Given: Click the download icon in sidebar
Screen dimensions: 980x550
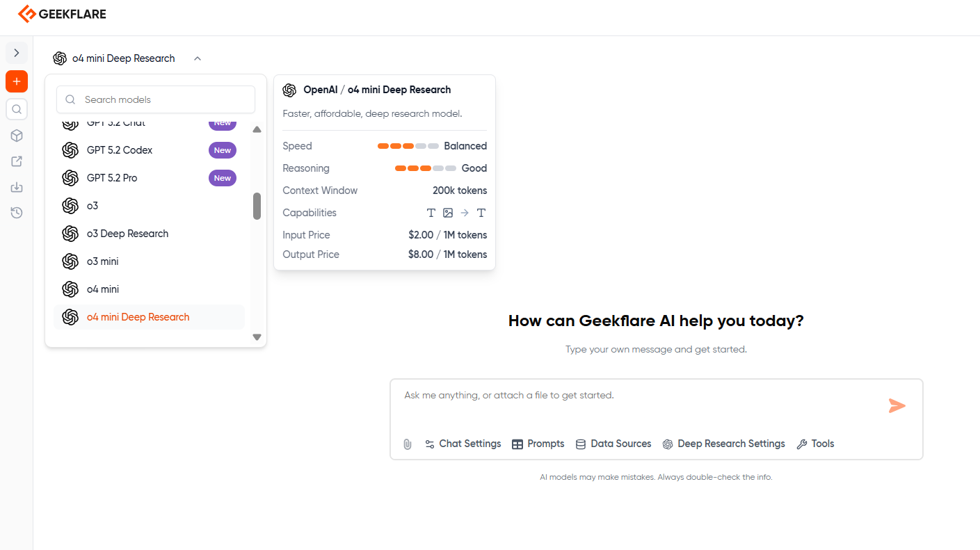Looking at the screenshot, I should coord(17,187).
